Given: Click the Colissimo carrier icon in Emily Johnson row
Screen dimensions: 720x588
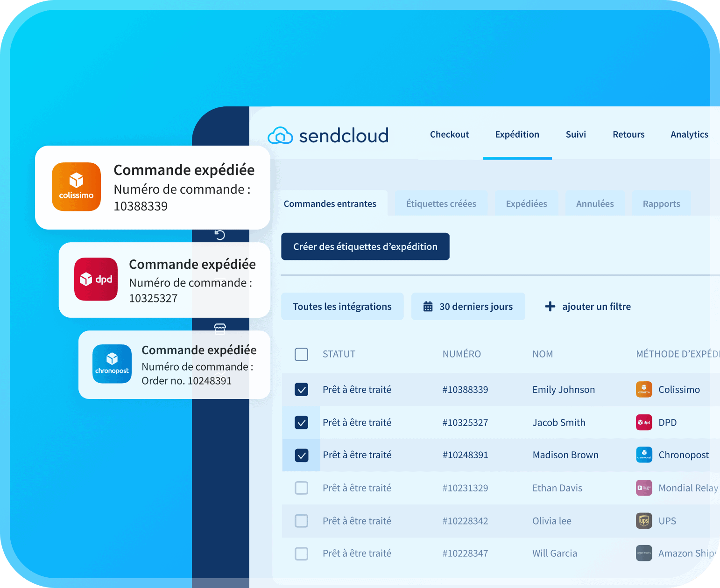Looking at the screenshot, I should click(644, 389).
